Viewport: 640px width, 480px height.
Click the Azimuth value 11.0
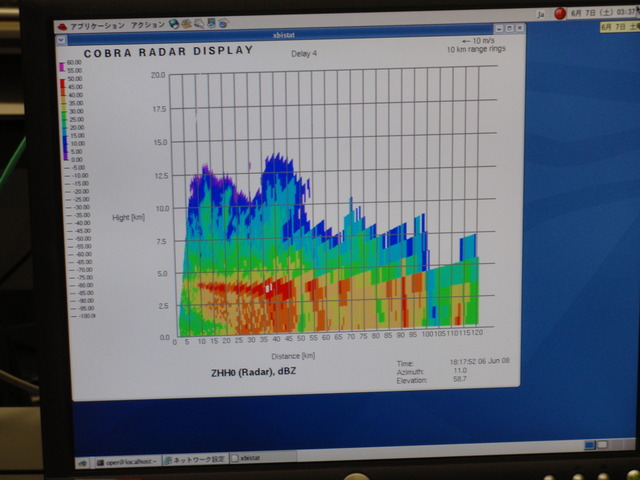pos(460,371)
